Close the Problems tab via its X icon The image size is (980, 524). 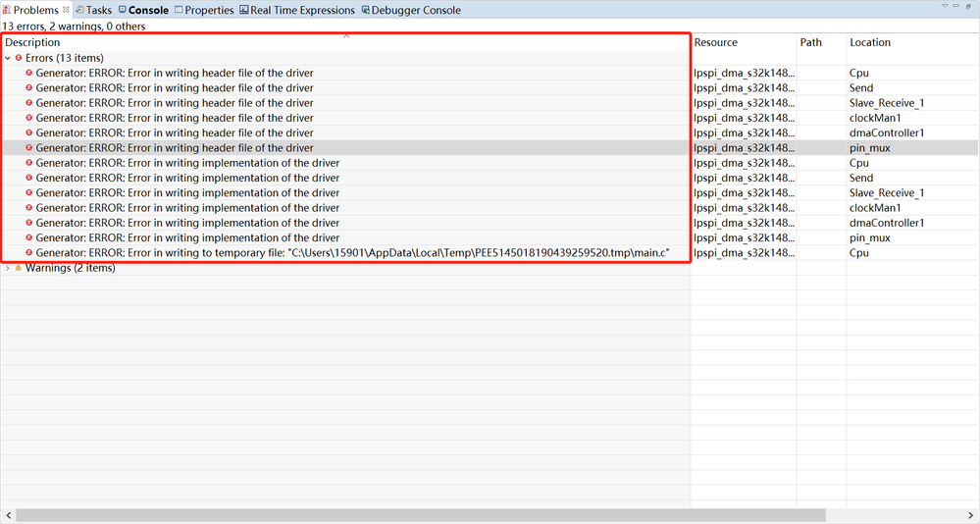coord(66,10)
